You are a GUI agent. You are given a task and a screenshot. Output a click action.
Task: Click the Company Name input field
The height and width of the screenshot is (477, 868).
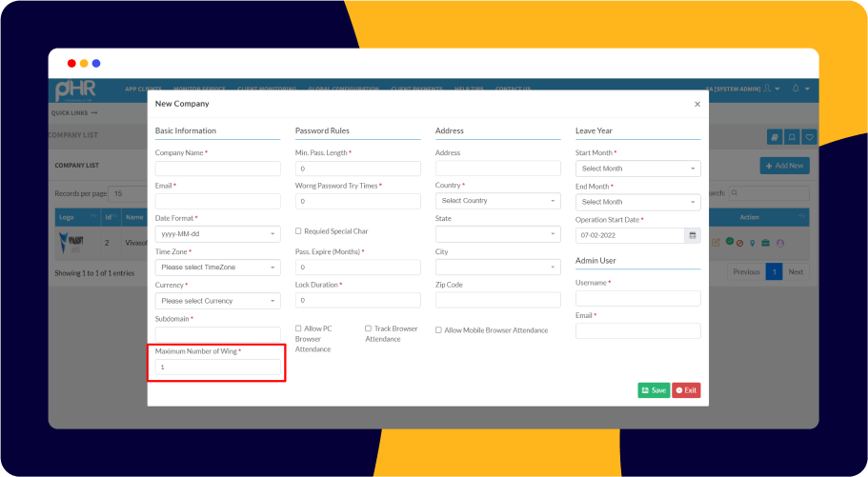[217, 169]
